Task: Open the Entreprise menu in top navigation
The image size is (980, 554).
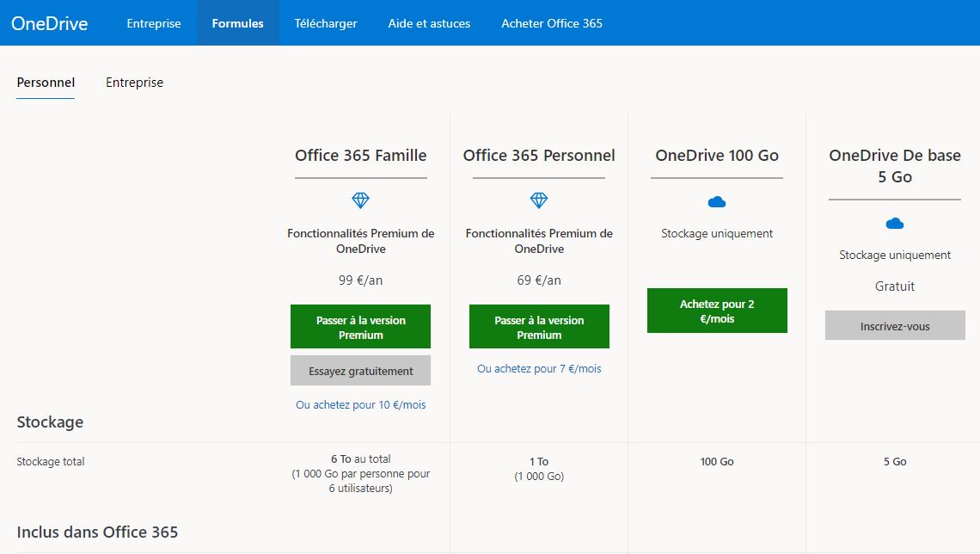Action: (154, 23)
